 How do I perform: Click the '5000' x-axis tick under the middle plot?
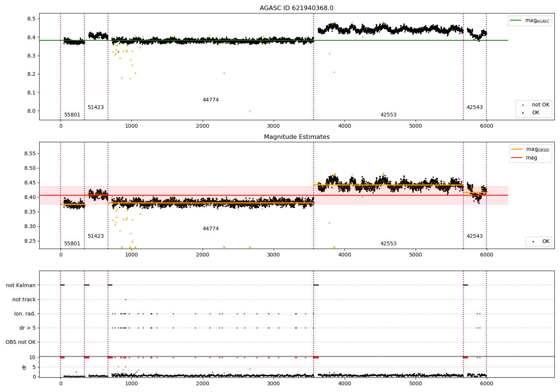(x=416, y=255)
